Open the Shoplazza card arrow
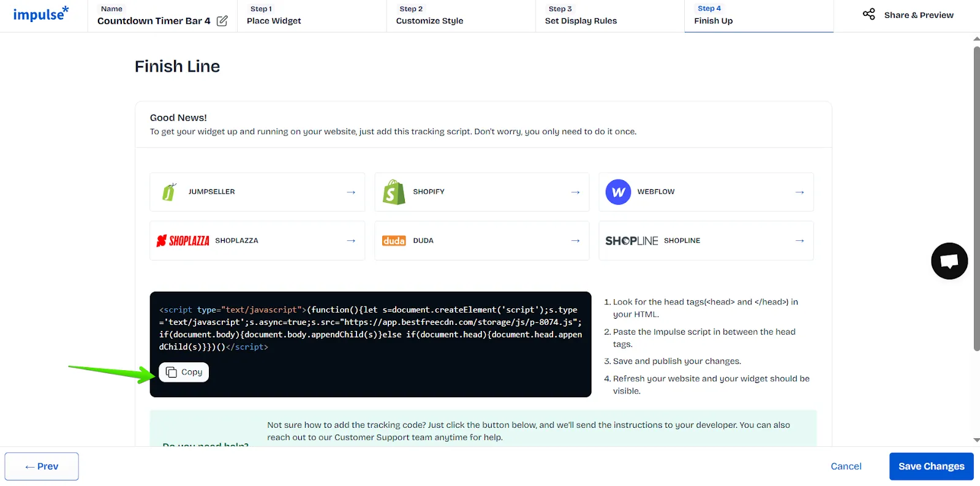Image resolution: width=980 pixels, height=486 pixels. pos(351,241)
